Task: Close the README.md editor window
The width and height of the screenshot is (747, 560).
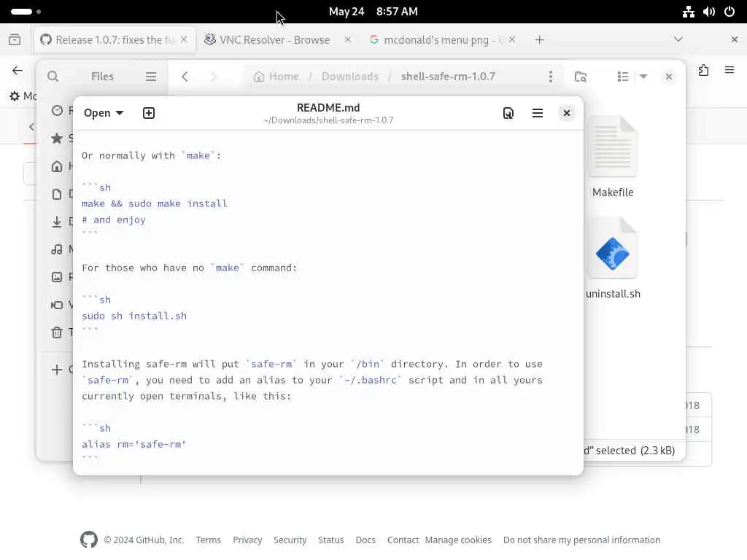Action: pyautogui.click(x=566, y=113)
